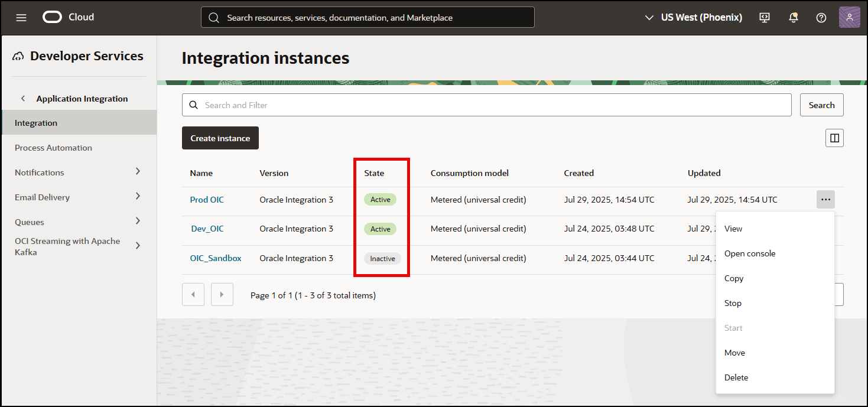Click the next page arrow

pyautogui.click(x=222, y=294)
